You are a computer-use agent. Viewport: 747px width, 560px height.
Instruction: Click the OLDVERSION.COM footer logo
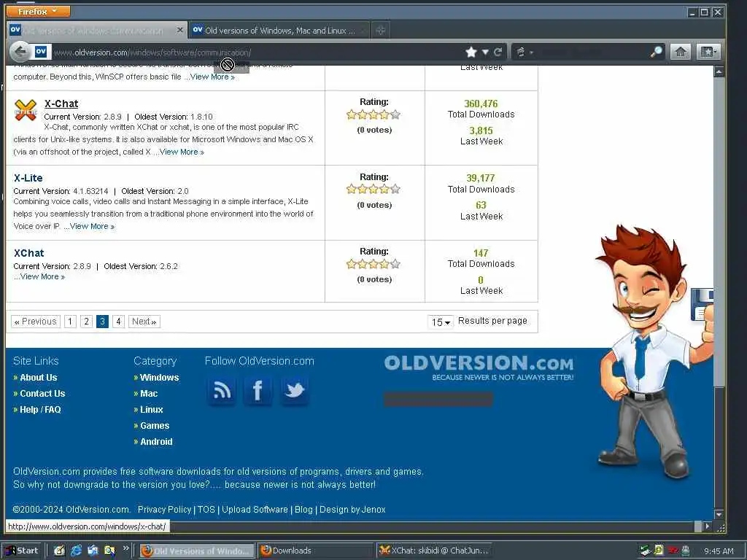[x=479, y=367]
